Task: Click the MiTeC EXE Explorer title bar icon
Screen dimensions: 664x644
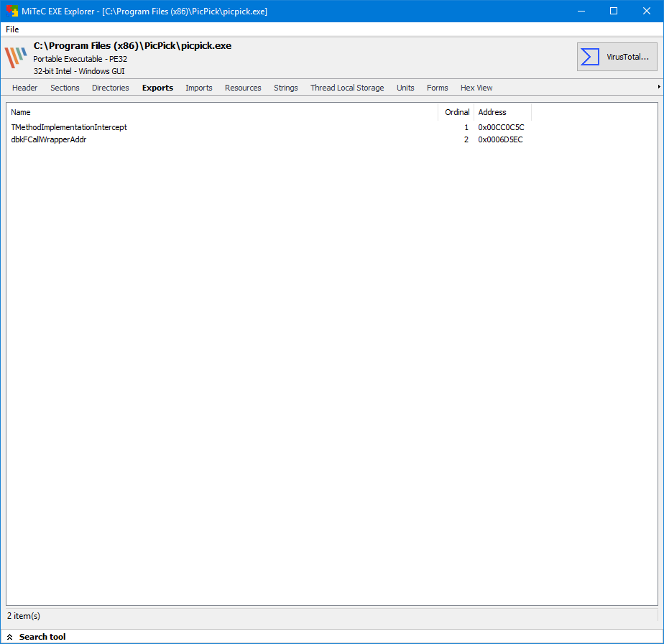Action: [11, 11]
